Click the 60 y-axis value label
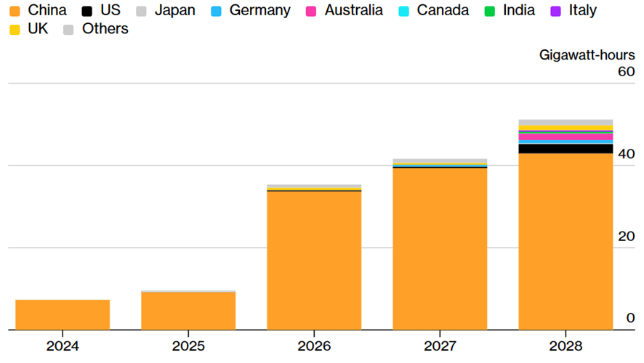Viewport: 644px width, 363px height. point(625,72)
